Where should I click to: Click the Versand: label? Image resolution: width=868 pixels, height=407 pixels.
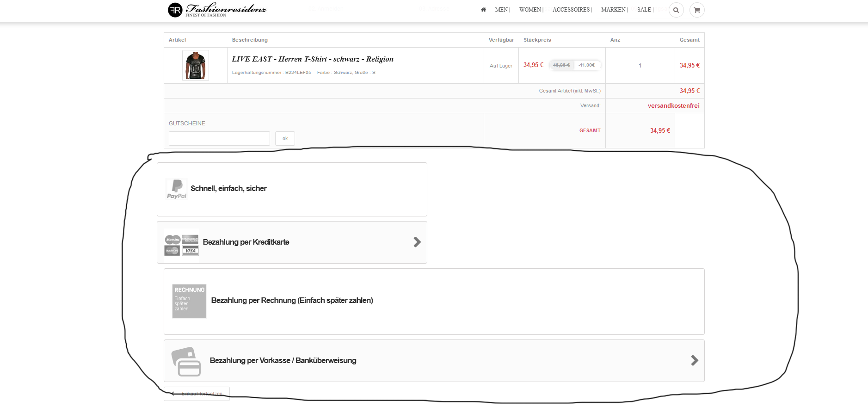(x=590, y=106)
